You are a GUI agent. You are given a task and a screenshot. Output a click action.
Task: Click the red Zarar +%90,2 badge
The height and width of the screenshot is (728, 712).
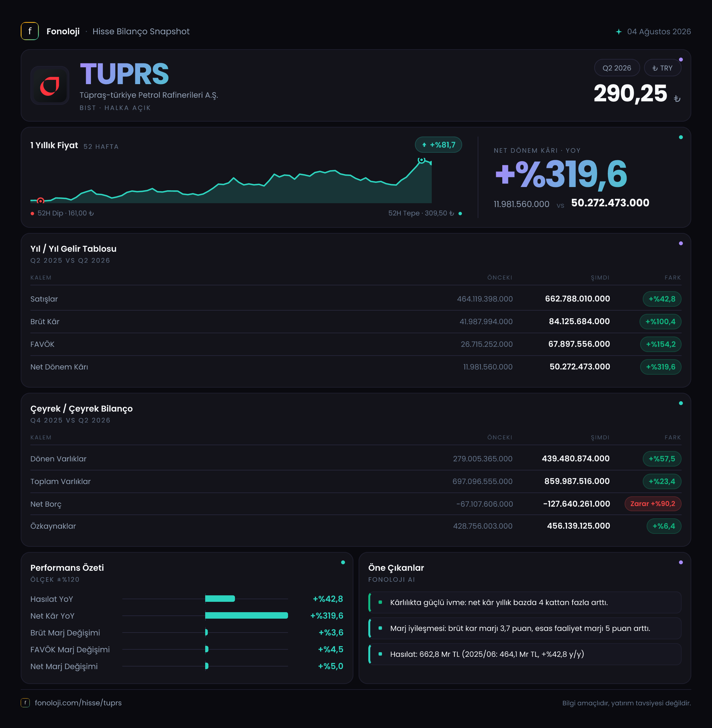tap(653, 504)
